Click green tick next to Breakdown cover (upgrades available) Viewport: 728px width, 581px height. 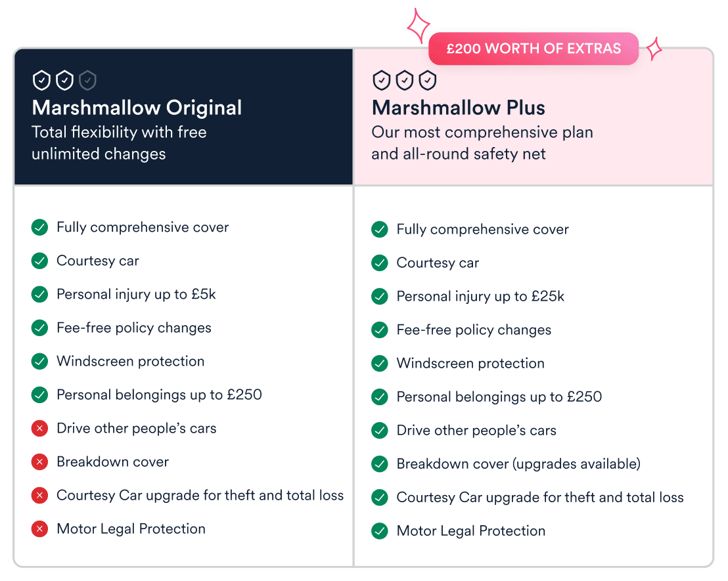coord(380,464)
